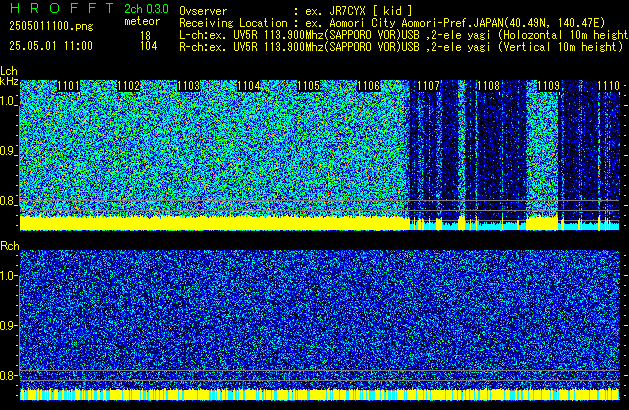This screenshot has width=629, height=410.
Task: Click the 1102 time marker
Action: point(128,86)
